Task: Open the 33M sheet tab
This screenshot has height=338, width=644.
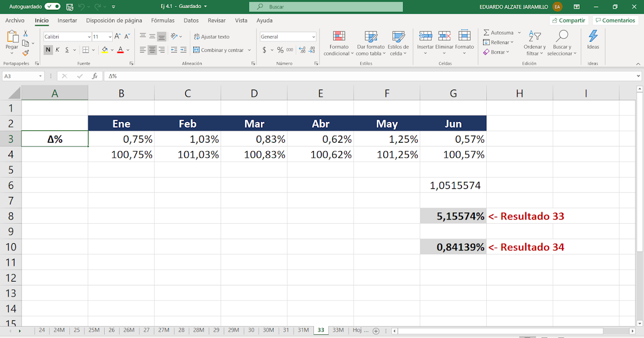Action: [x=338, y=330]
